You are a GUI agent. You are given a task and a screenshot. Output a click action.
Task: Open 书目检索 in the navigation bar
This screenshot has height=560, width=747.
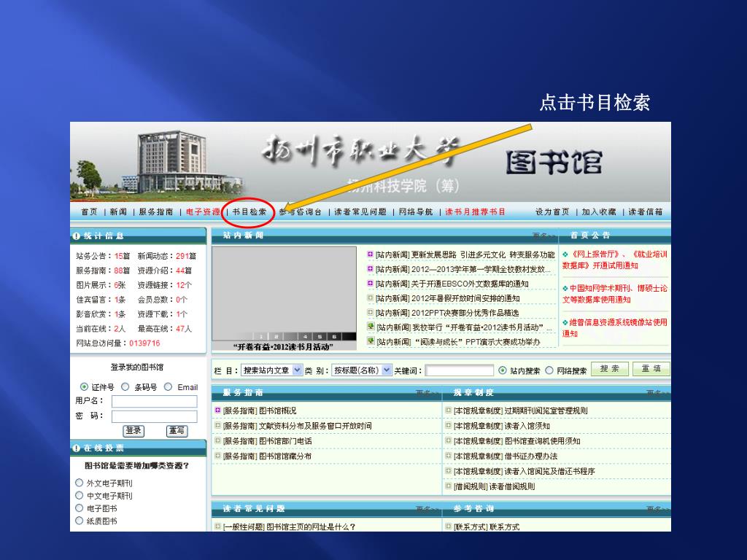[x=249, y=212]
